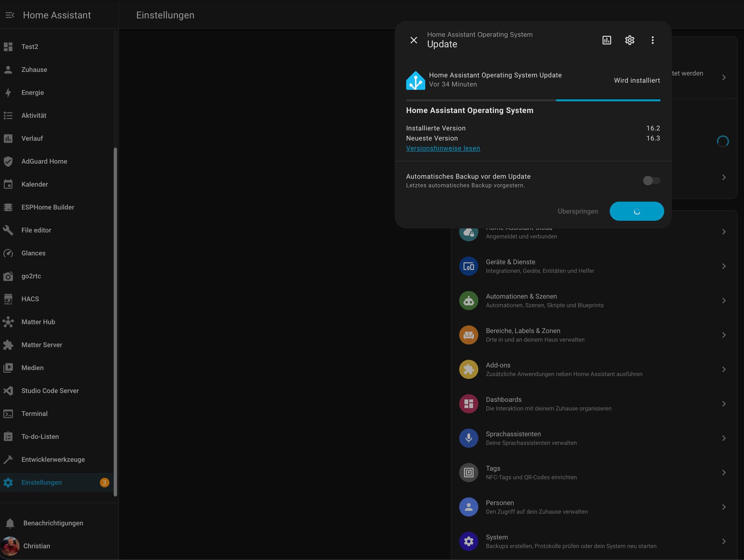Screen dimensions: 744x560
Task: Open Dashboards via its chevron arrow
Action: tap(723, 404)
